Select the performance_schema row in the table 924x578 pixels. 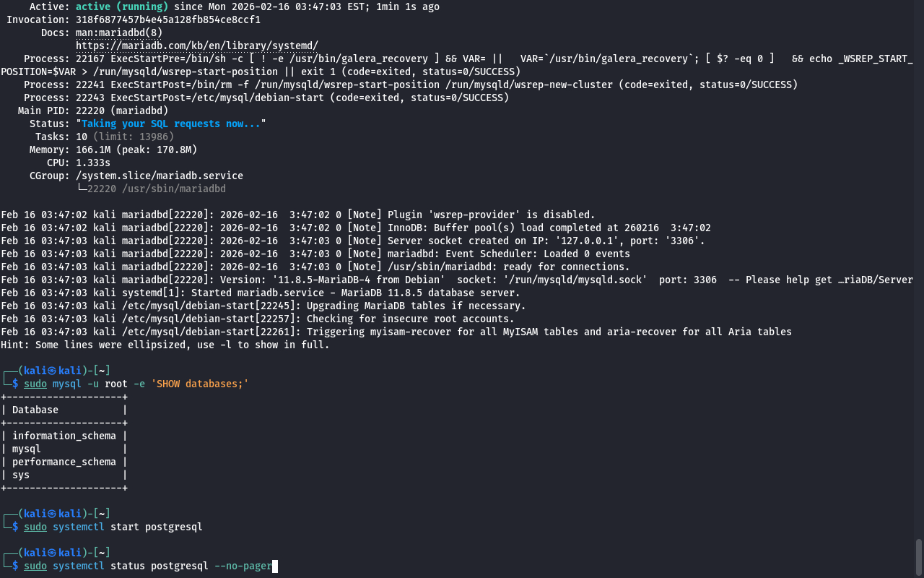tap(64, 462)
